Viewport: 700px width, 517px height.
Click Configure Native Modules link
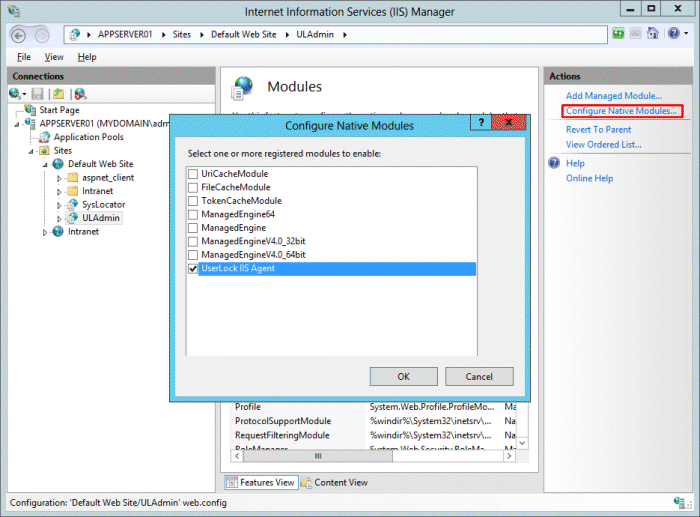click(x=621, y=111)
